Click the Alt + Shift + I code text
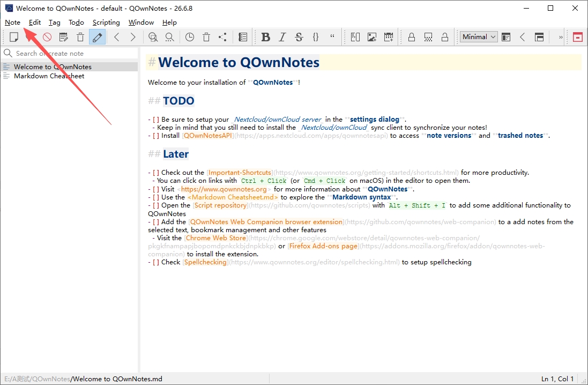This screenshot has width=588, height=385. (x=417, y=205)
